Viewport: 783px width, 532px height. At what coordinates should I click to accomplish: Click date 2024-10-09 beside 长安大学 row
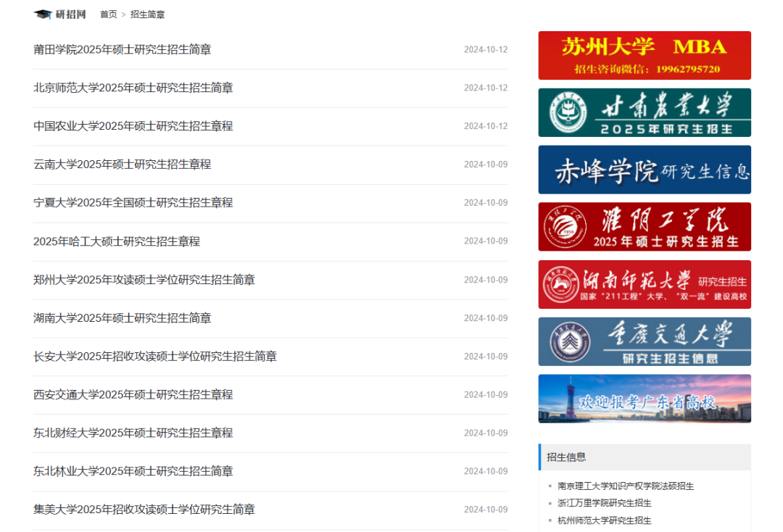(485, 357)
